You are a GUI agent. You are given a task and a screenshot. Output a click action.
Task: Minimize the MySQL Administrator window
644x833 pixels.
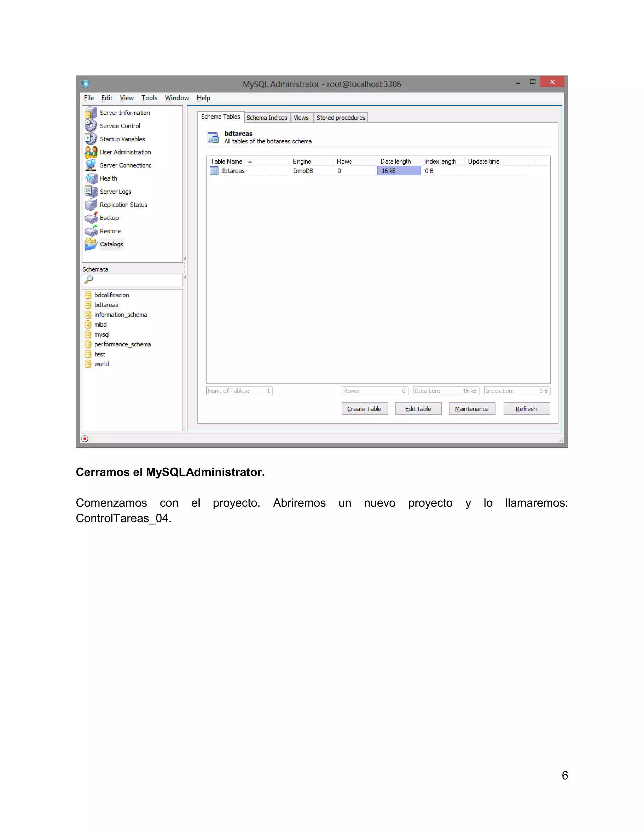tap(518, 82)
